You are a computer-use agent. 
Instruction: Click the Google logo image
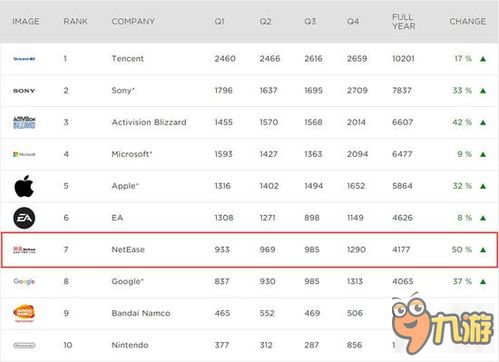24,281
